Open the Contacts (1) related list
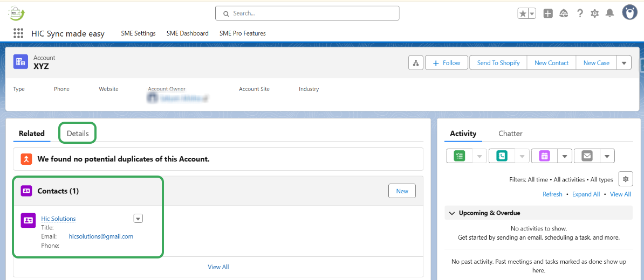This screenshot has width=644, height=280. click(58, 191)
